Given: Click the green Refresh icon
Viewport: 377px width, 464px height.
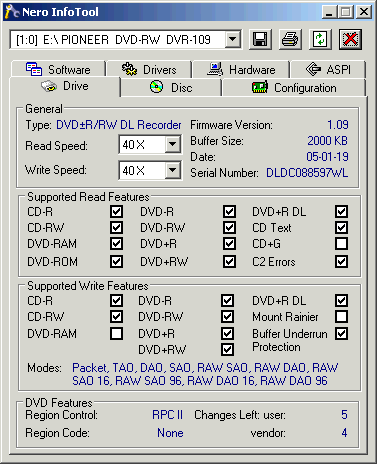Looking at the screenshot, I should (320, 39).
